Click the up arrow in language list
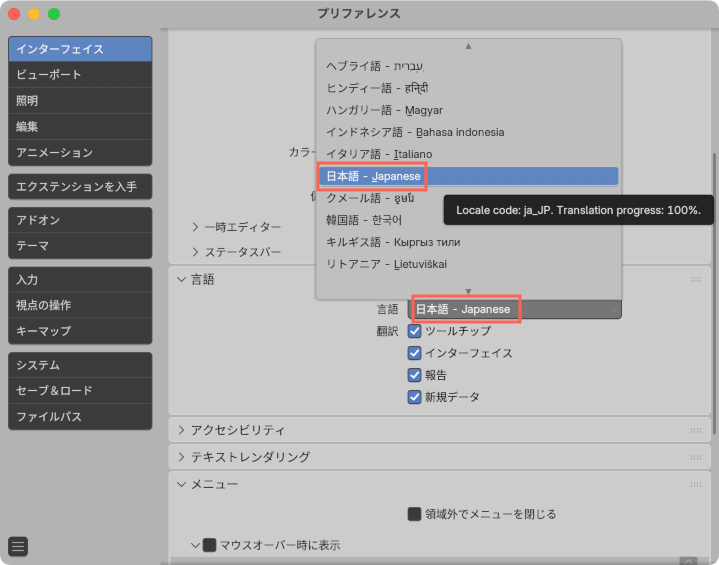The height and width of the screenshot is (565, 719). point(468,46)
